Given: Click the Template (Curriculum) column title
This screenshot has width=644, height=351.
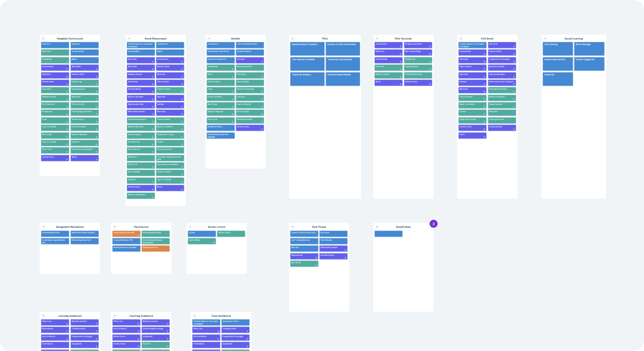Looking at the screenshot, I should click(70, 38).
